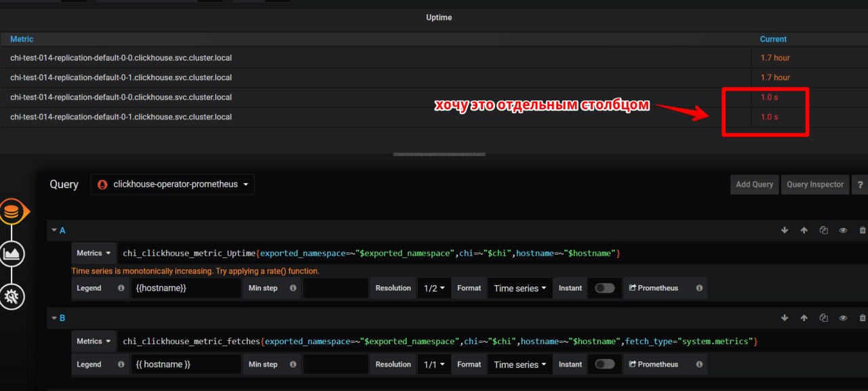Select replication-default-0-1 row showing 1.0 s

tap(434, 117)
